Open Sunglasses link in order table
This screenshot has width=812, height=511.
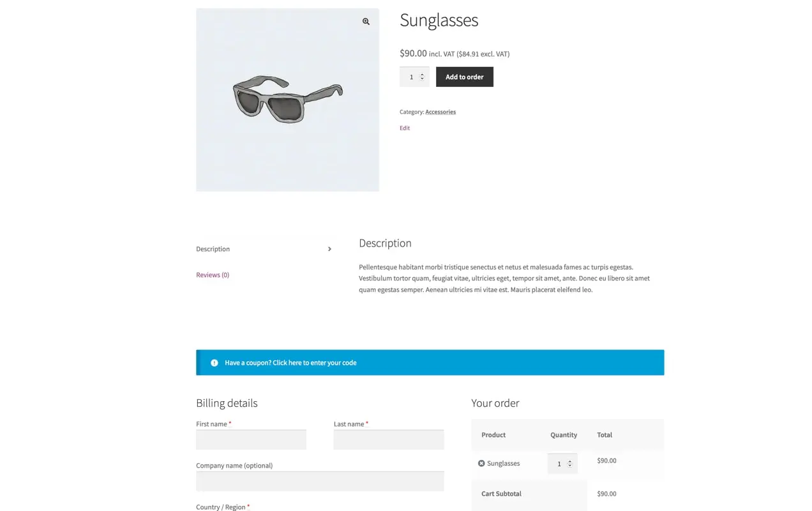tap(503, 463)
